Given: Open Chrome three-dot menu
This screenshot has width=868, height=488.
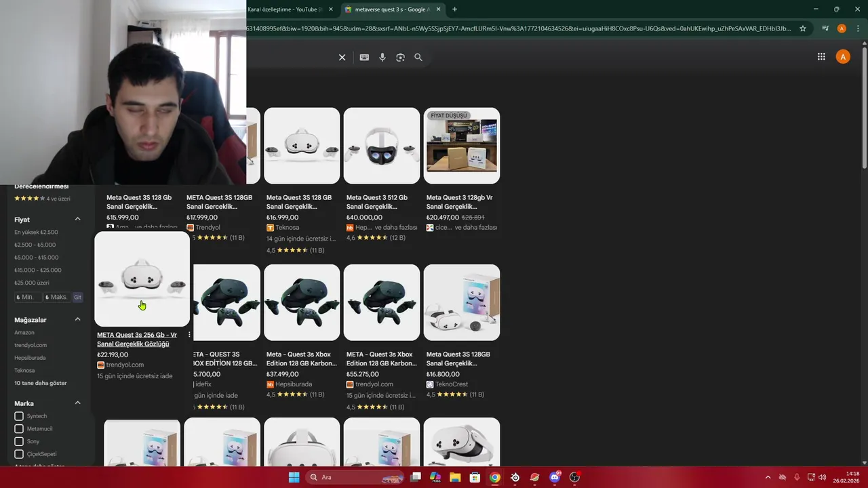Looking at the screenshot, I should (858, 28).
